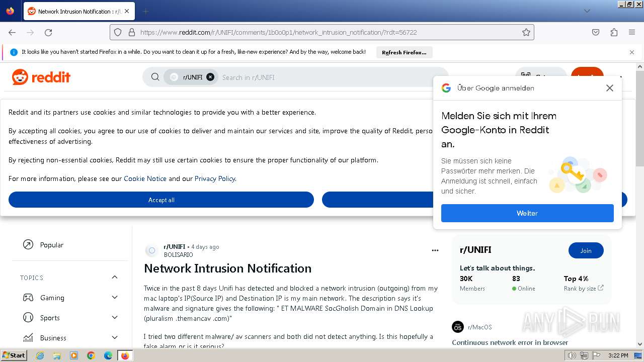Collapse the TOPICS section

[115, 277]
